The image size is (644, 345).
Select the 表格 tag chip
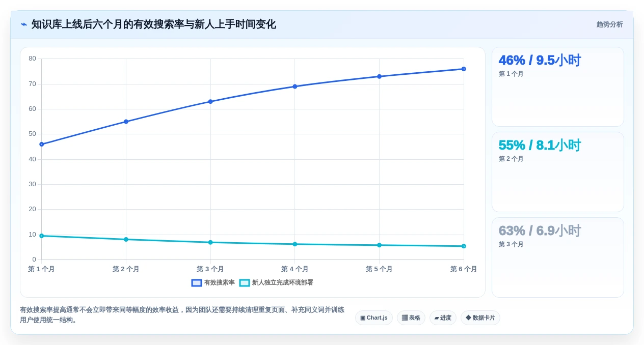(x=411, y=318)
